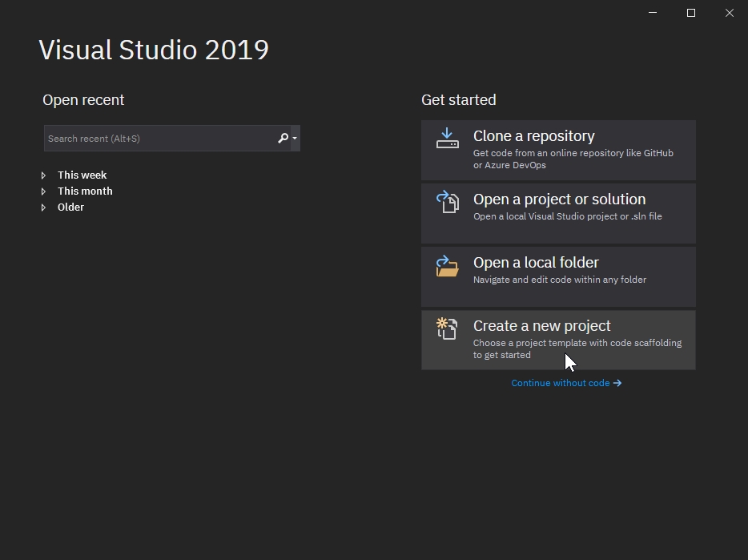Image resolution: width=748 pixels, height=560 pixels.
Task: Select the This week label in recents
Action: tap(82, 175)
